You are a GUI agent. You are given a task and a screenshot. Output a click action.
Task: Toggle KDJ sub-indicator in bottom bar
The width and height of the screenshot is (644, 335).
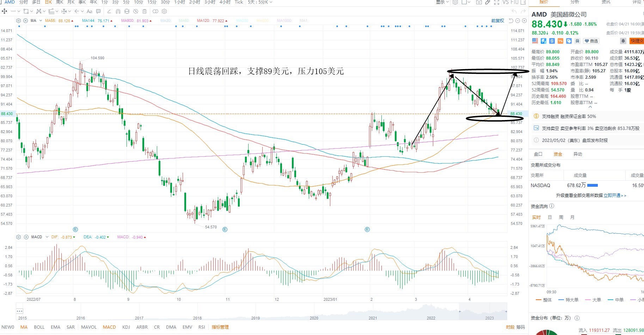tap(126, 327)
